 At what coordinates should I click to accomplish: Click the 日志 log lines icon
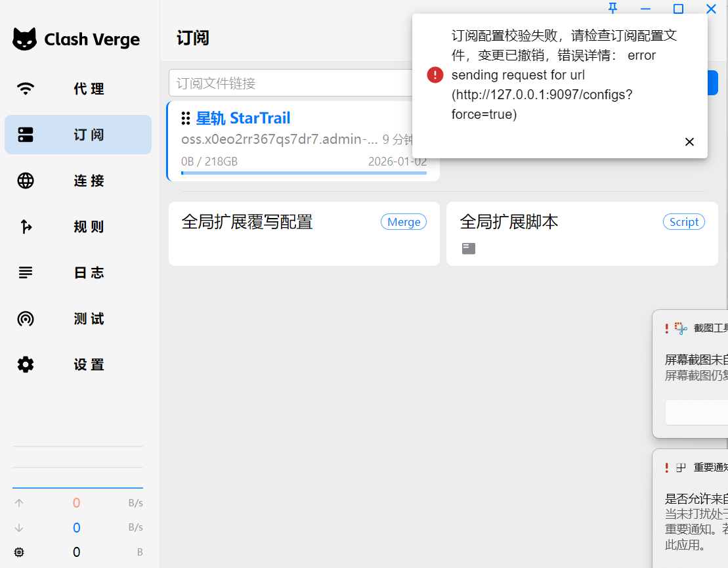26,273
